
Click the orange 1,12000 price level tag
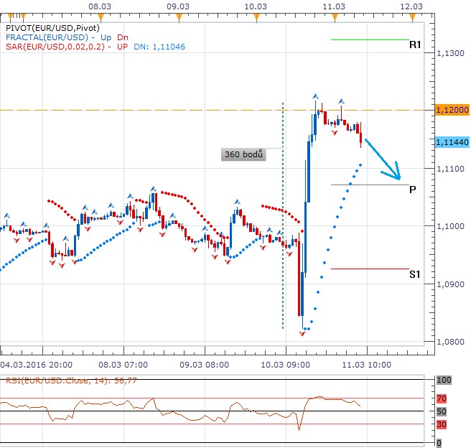click(x=452, y=110)
